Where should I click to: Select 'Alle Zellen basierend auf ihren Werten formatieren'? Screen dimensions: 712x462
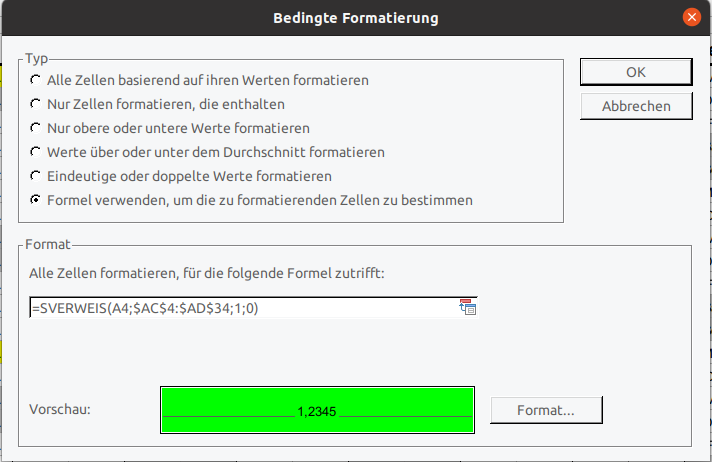pyautogui.click(x=37, y=80)
